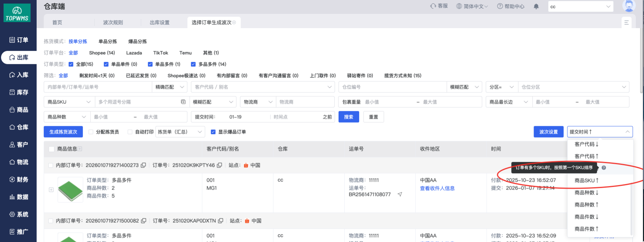Copy order number 251020K9KPTY46
This screenshot has width=644, height=242.
(219, 165)
